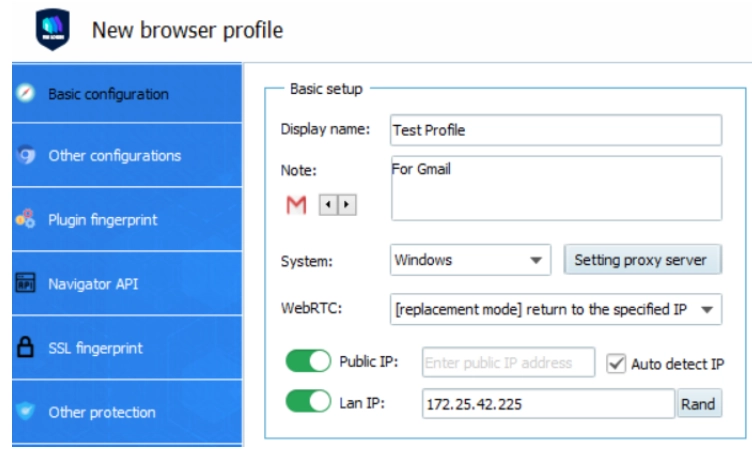Click the shield app logo icon

point(53,29)
